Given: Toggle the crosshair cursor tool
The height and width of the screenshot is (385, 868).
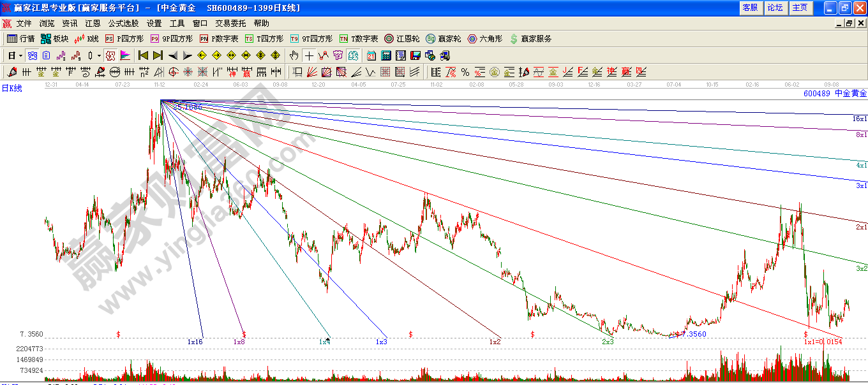Looking at the screenshot, I should (x=309, y=55).
